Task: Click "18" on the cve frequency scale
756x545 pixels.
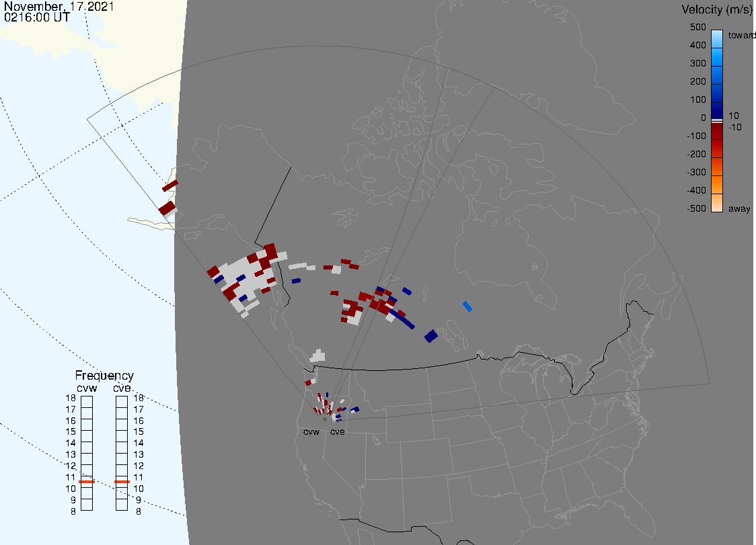Action: point(139,398)
